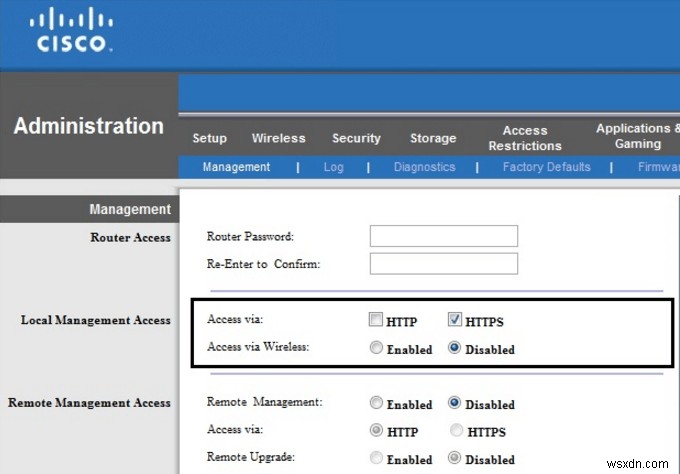The height and width of the screenshot is (474, 680).
Task: Open the Storage tab
Action: point(432,138)
